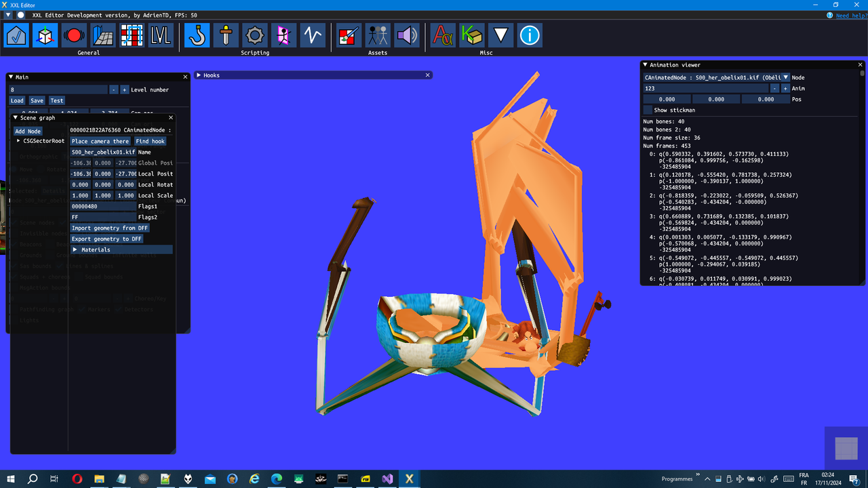Increase the Level number with plus

[x=124, y=89]
